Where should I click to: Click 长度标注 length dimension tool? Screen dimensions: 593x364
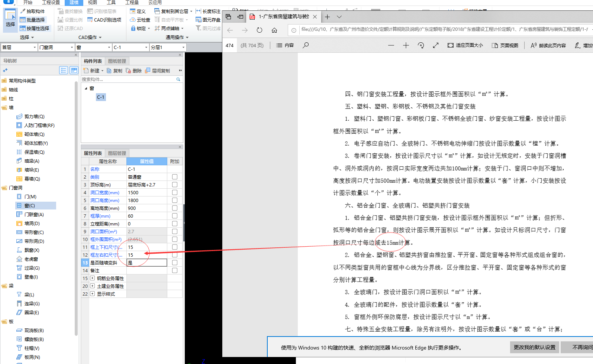(x=208, y=12)
